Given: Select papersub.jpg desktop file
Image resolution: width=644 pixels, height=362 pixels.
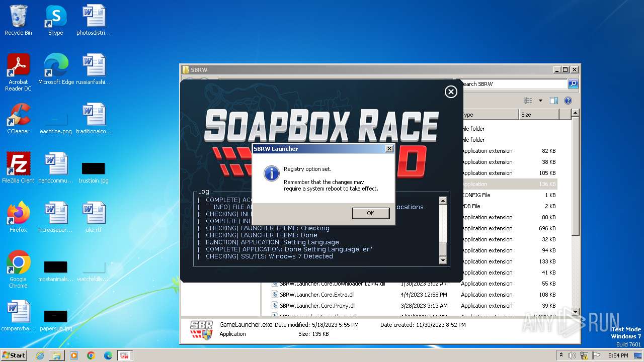Looking at the screenshot, I should coord(56,320).
